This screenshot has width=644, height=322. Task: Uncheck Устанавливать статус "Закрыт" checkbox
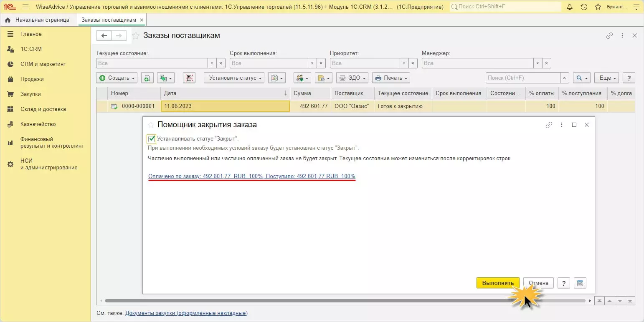152,139
